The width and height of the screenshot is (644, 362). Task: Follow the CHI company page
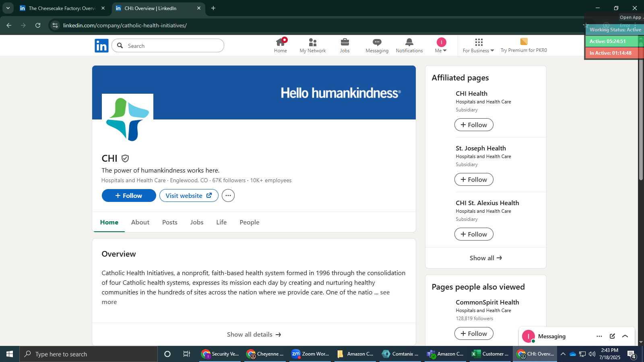pos(129,195)
